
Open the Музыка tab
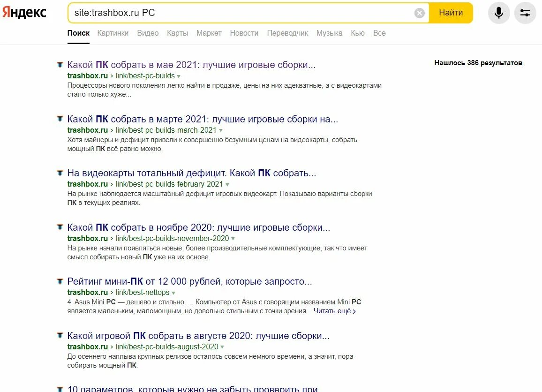(329, 33)
